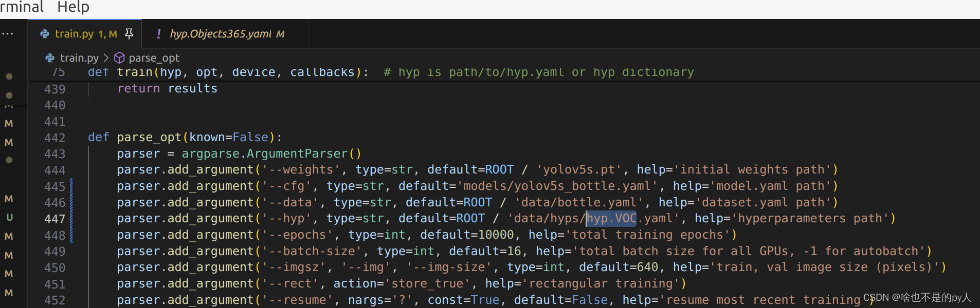Click 'default=640' on the imgsz line
The width and height of the screenshot is (980, 308).
coord(619,267)
